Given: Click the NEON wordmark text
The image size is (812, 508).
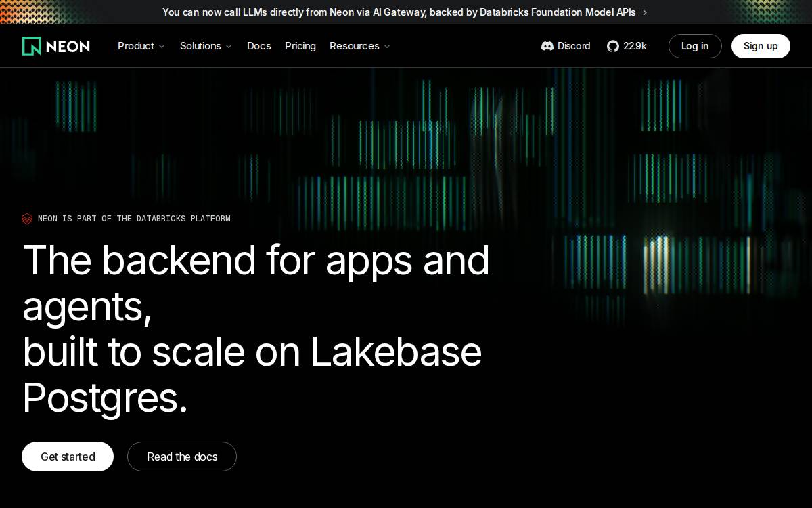Looking at the screenshot, I should pyautogui.click(x=68, y=46).
